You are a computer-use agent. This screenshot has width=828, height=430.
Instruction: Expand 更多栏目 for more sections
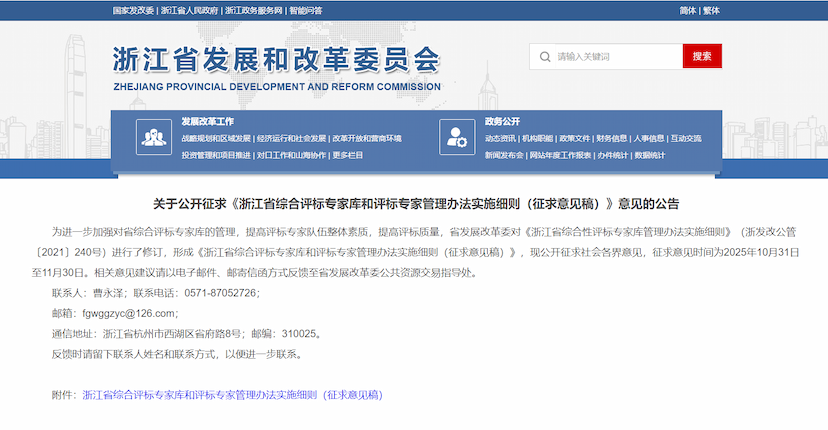tap(348, 155)
